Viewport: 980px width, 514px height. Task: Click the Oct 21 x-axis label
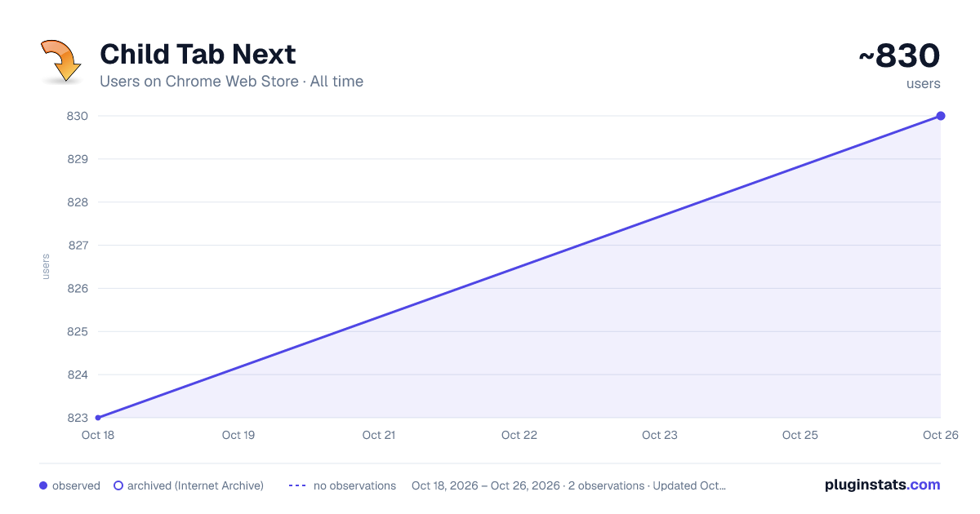[379, 435]
